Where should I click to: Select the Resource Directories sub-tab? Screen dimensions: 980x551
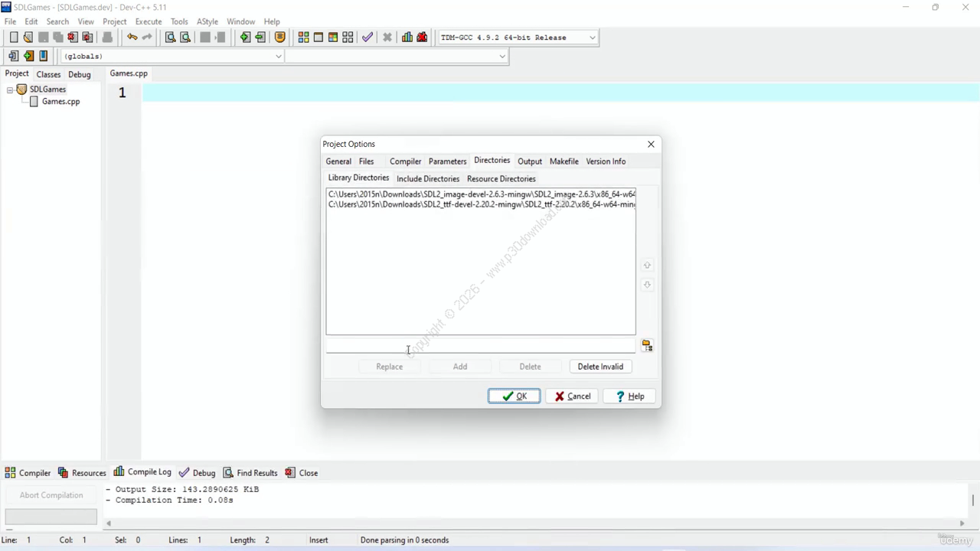[501, 178]
